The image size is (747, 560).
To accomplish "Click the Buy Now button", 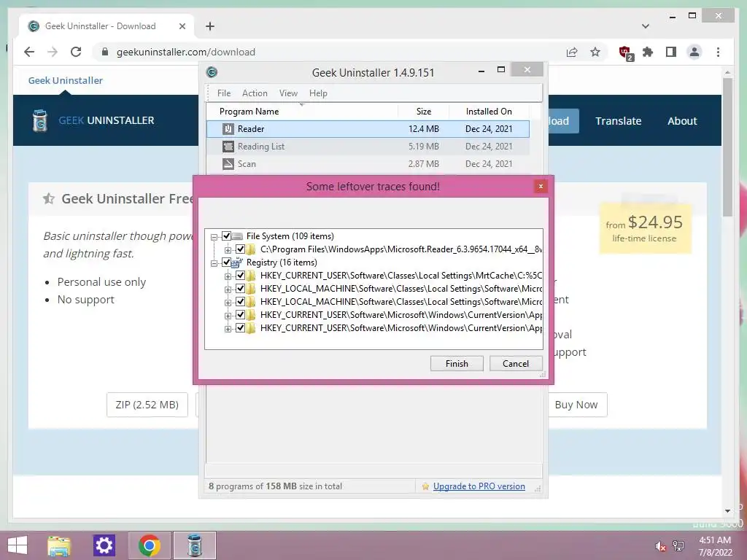I will point(576,405).
